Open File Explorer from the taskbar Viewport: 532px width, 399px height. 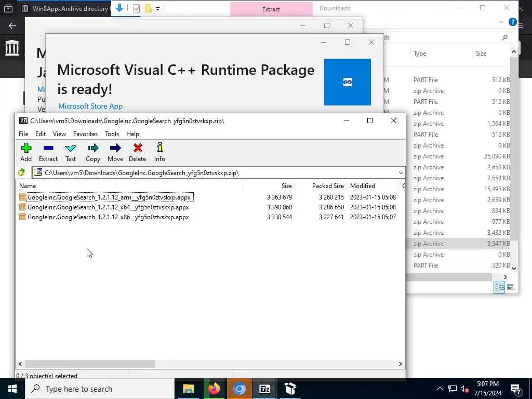[x=188, y=389]
